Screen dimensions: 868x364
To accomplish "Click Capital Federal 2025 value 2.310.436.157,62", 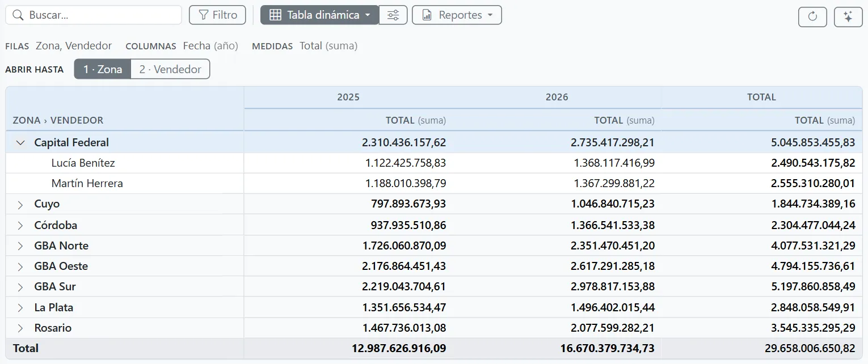I will coord(404,143).
